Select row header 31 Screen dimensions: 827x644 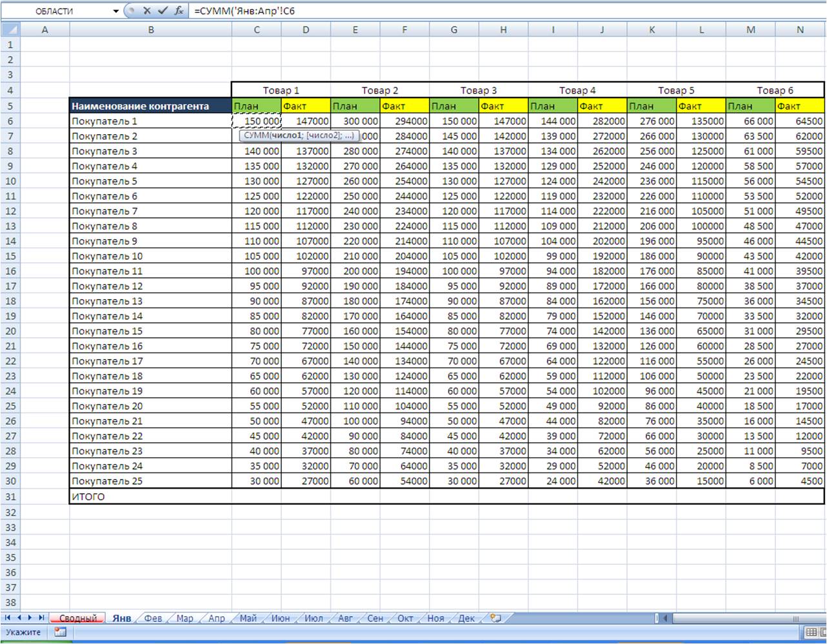click(10, 497)
